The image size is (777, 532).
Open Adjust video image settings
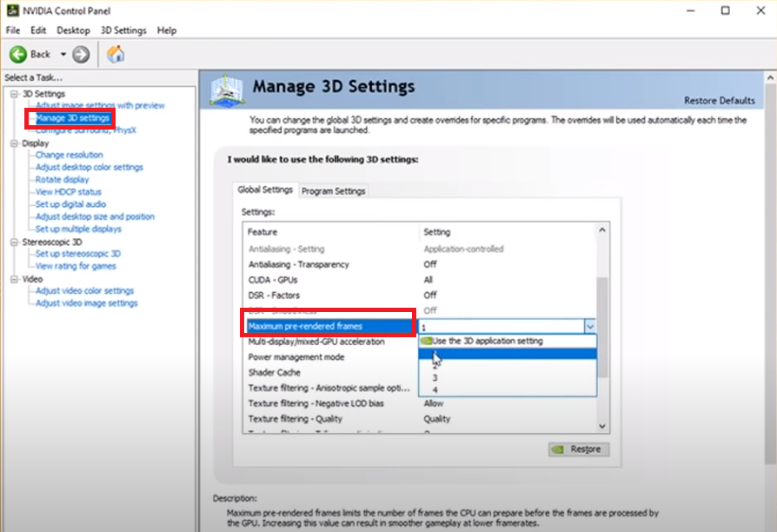pyautogui.click(x=87, y=303)
